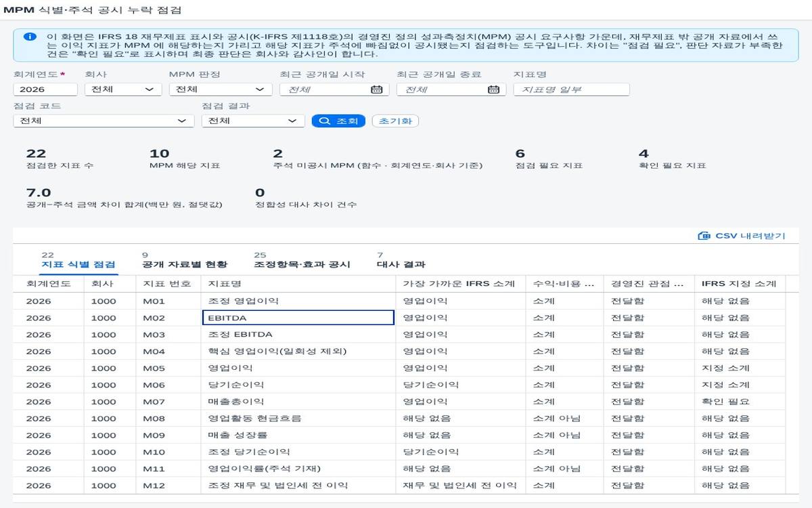The width and height of the screenshot is (812, 508).
Task: Open calendar picker for 최근 공개일 시작
Action: (376, 89)
